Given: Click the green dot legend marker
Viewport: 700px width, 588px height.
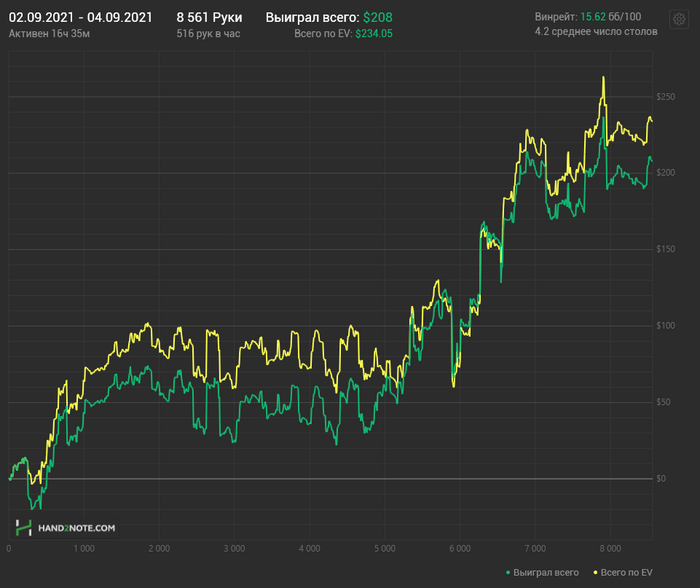Looking at the screenshot, I should pyautogui.click(x=508, y=573).
